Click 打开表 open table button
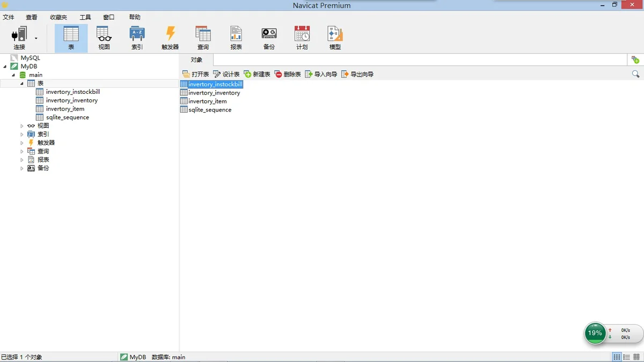 click(x=196, y=74)
